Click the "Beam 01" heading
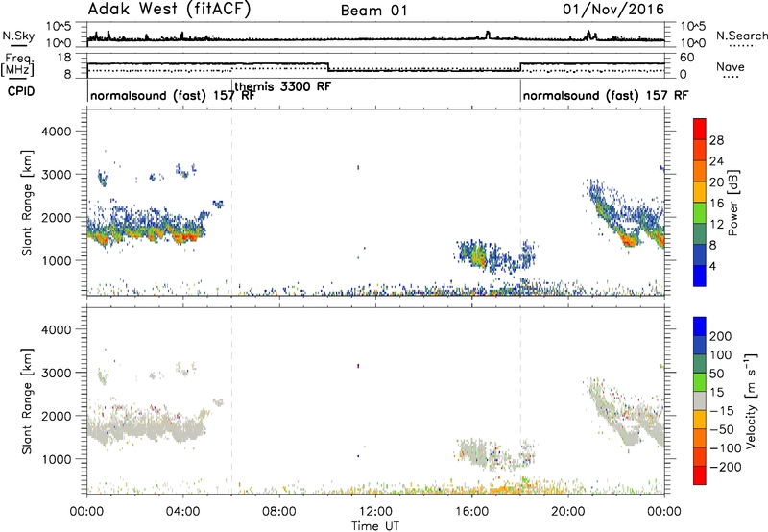 pos(373,11)
